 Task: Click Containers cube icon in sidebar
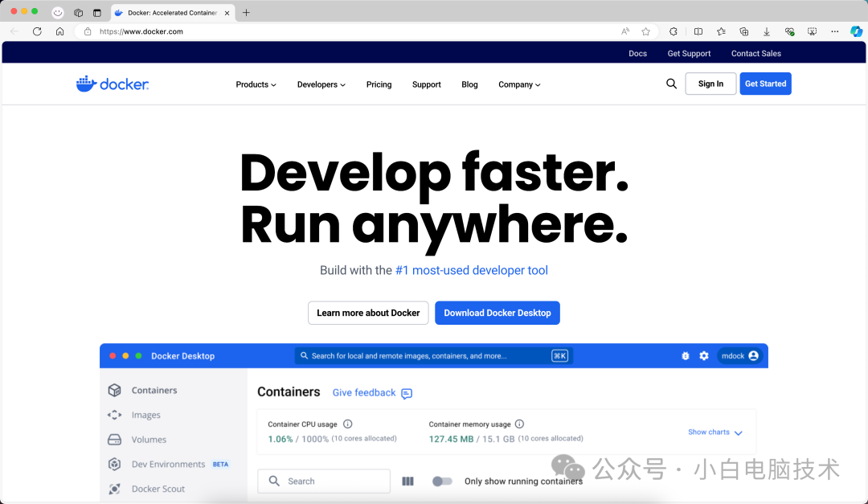[115, 390]
